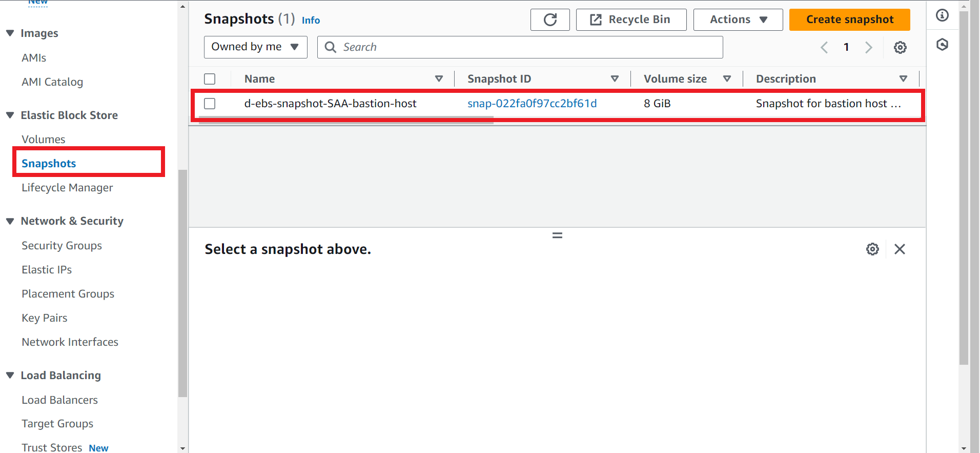Check the select-all snapshots checkbox
The image size is (980, 453).
[210, 79]
